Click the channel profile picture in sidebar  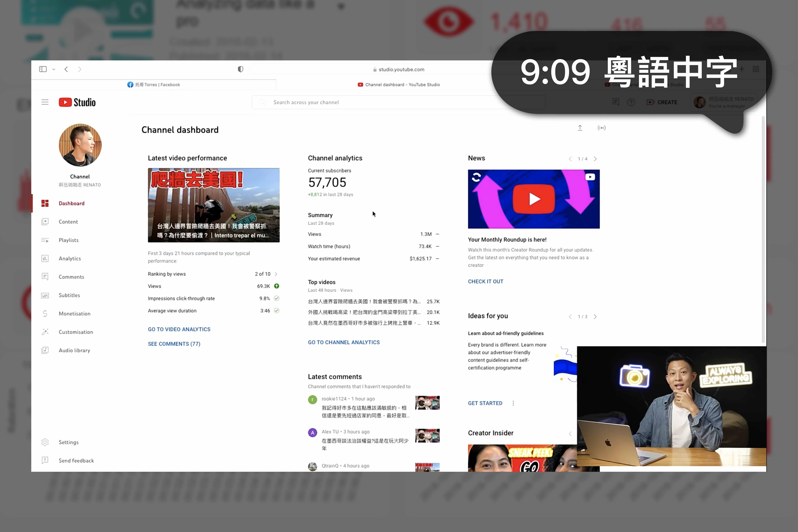pos(80,145)
